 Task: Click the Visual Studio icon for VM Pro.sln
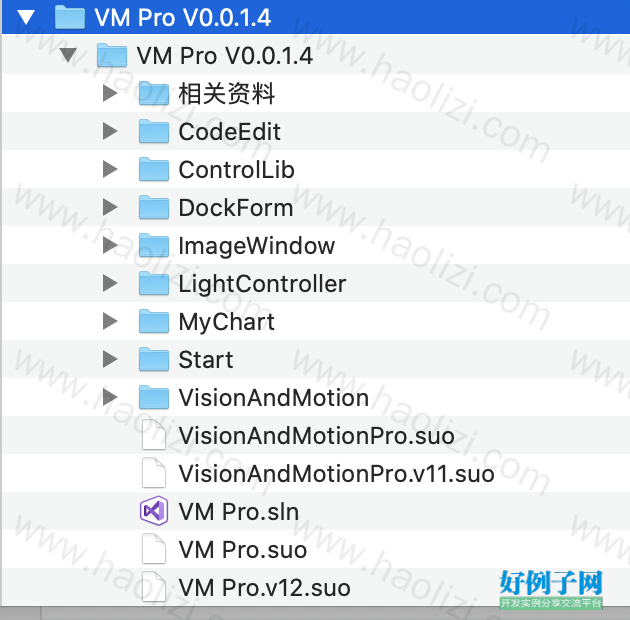(154, 511)
